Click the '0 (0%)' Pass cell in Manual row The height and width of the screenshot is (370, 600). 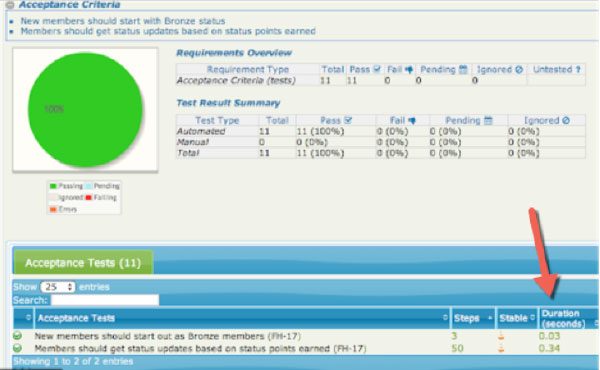pyautogui.click(x=312, y=142)
